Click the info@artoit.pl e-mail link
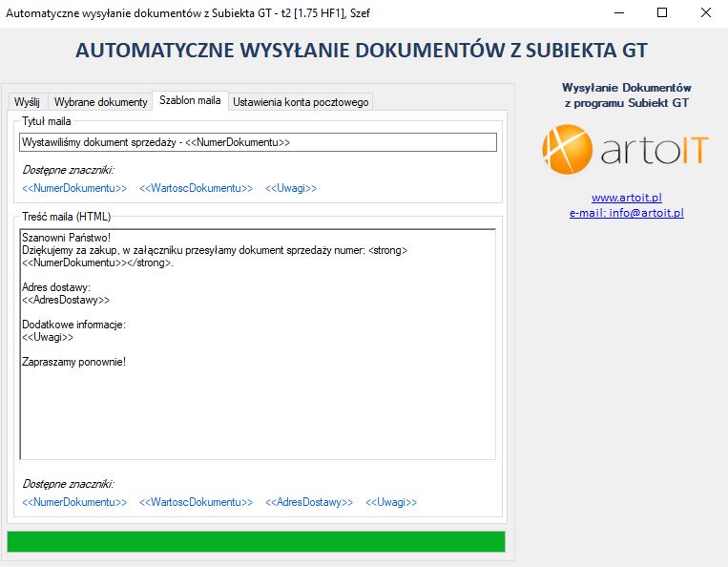Screen dimensions: 728x567 [x=626, y=213]
